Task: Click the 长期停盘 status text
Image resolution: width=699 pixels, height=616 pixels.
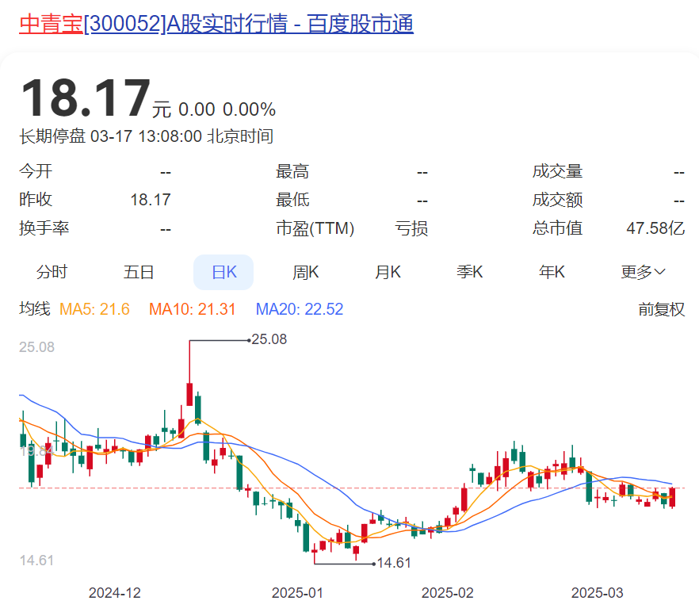Action: click(52, 136)
